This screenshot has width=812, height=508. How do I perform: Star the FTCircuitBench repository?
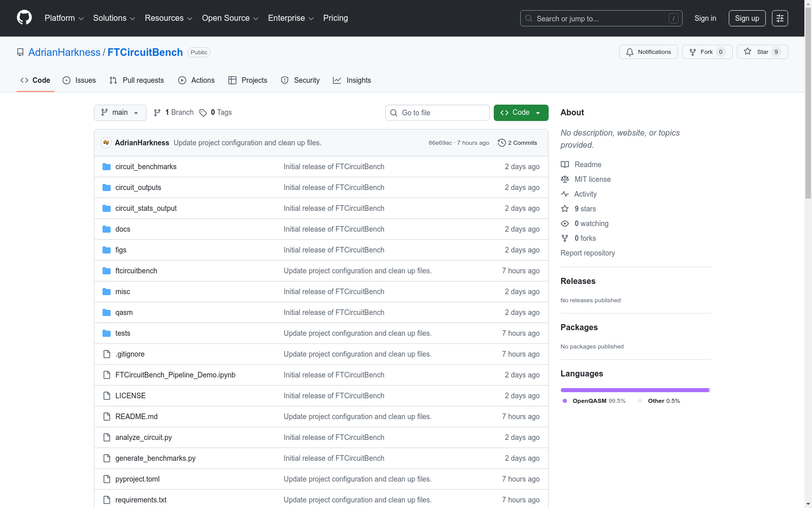762,52
